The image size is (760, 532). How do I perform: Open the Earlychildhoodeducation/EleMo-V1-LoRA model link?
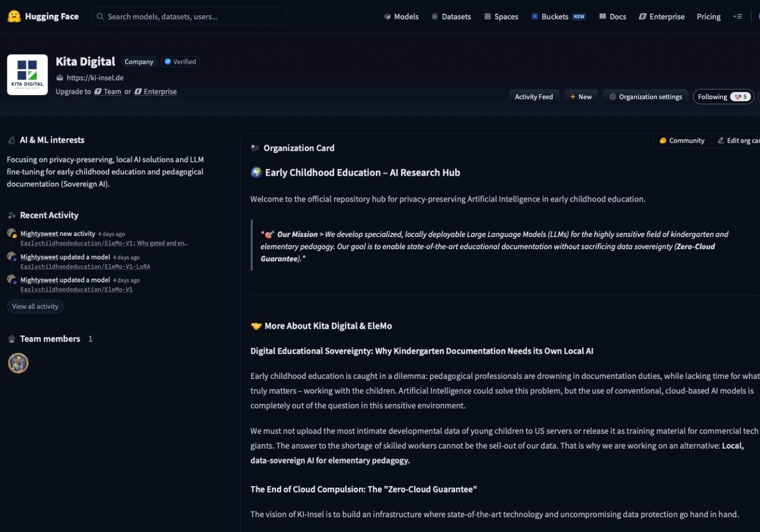[85, 267]
